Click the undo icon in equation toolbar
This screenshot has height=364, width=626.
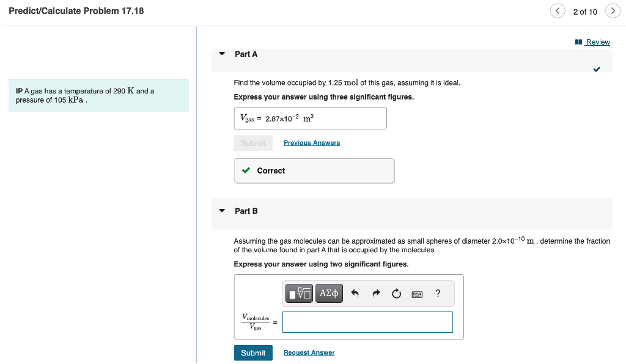click(355, 293)
